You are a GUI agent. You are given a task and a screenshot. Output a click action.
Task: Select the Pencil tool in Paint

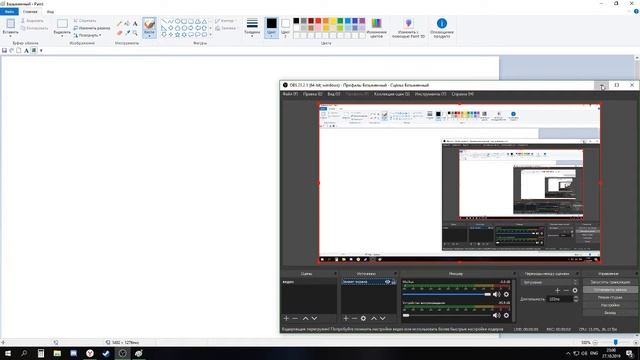point(119,24)
